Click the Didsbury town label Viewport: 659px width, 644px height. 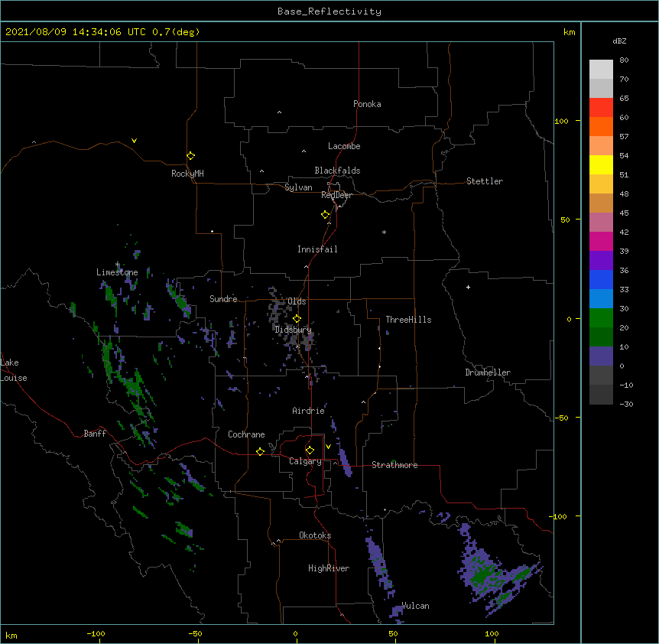click(x=293, y=330)
